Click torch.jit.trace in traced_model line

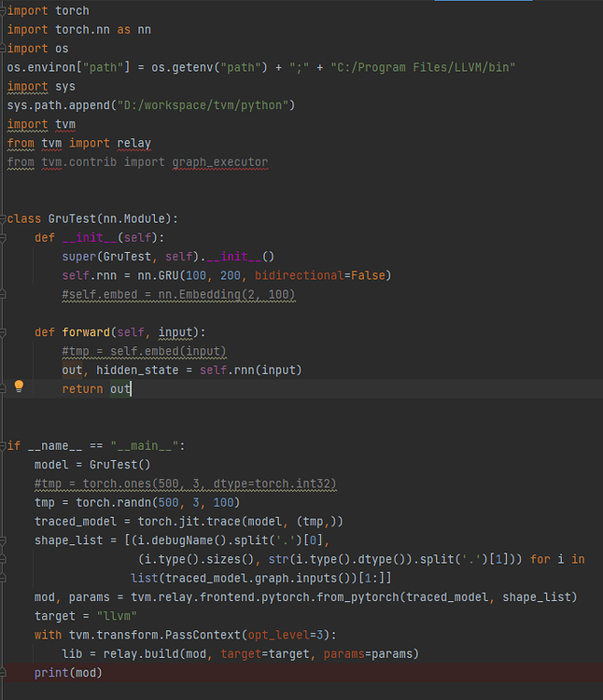[172, 522]
